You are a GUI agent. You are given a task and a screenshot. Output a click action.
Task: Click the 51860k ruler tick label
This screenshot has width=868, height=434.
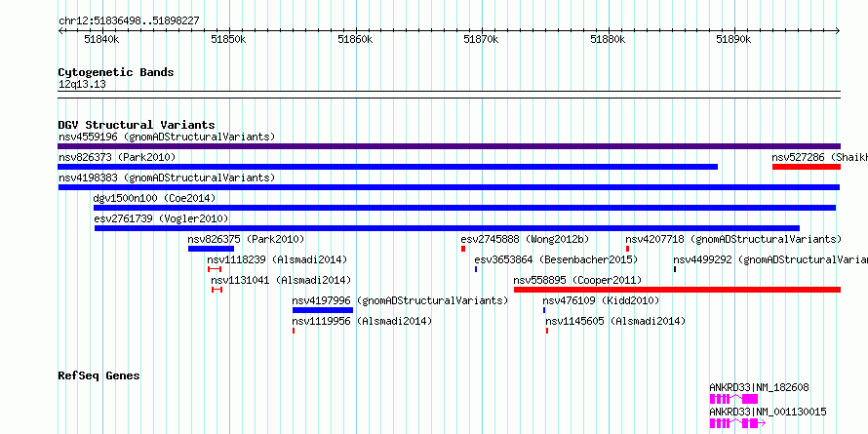[355, 39]
